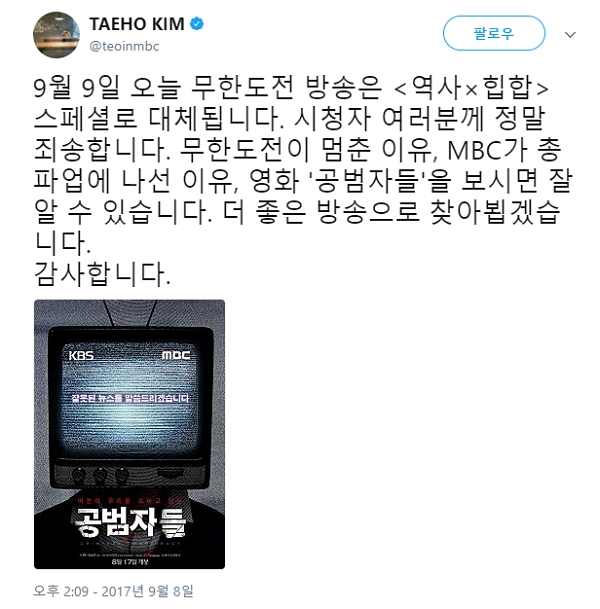This screenshot has width=600, height=609.
Task: Click the red tagline above the poster title
Action: pyautogui.click(x=129, y=500)
